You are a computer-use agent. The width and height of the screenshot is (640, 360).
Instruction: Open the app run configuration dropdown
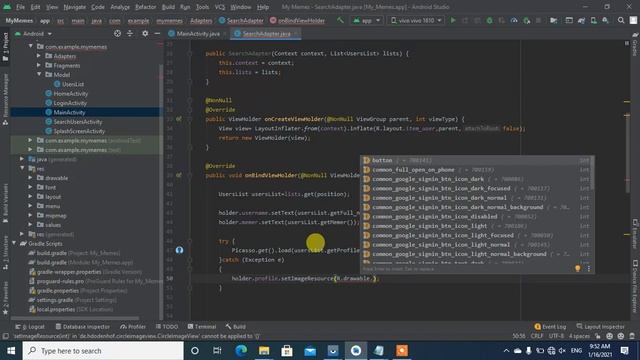pyautogui.click(x=367, y=20)
